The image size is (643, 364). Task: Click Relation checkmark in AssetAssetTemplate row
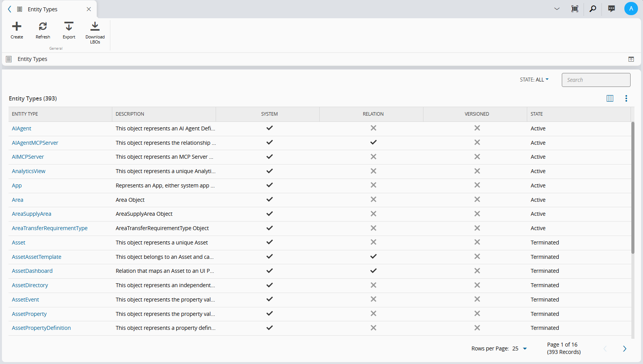[x=373, y=256]
